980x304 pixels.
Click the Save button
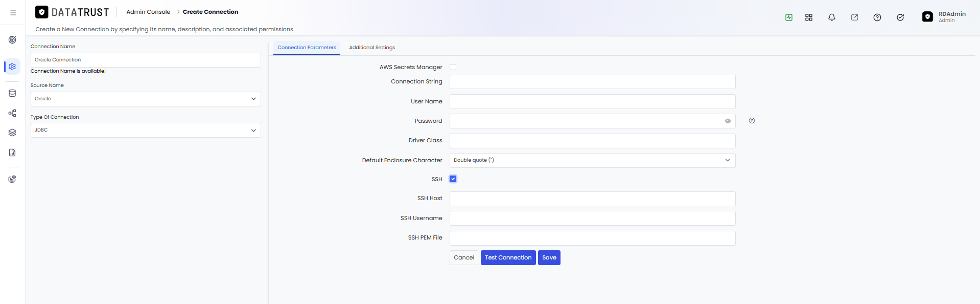[x=549, y=257]
